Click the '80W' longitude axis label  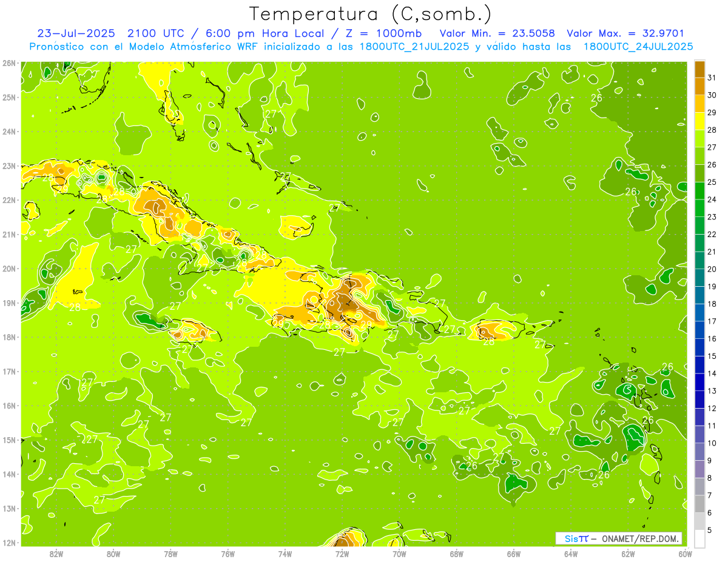click(113, 554)
